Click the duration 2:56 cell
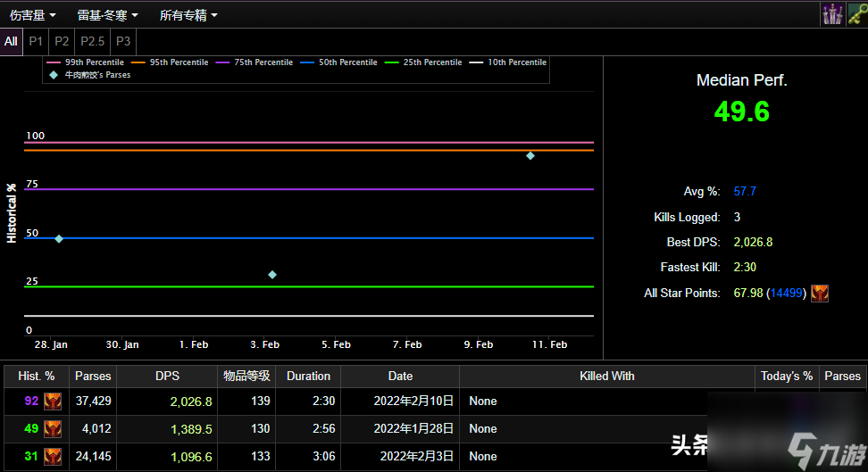This screenshot has height=472, width=868. point(308,429)
